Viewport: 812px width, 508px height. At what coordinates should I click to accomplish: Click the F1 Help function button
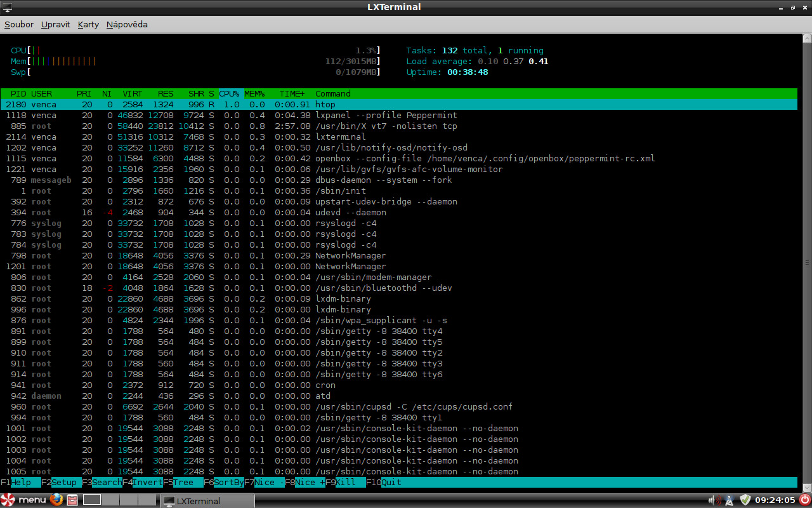[20, 482]
